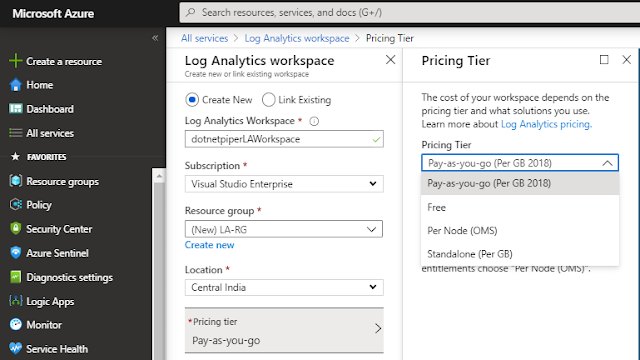
Task: Choose Pay-as-you-go (Per GB 2018) option
Action: tap(520, 183)
